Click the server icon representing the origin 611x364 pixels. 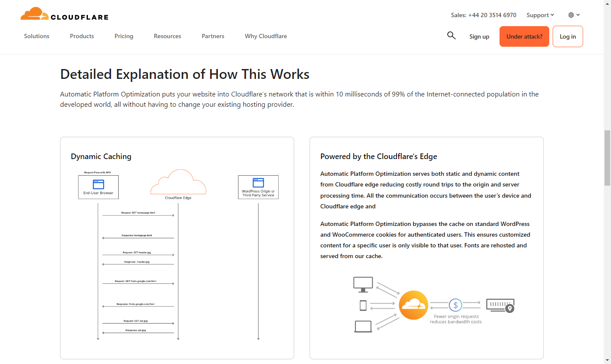click(500, 305)
